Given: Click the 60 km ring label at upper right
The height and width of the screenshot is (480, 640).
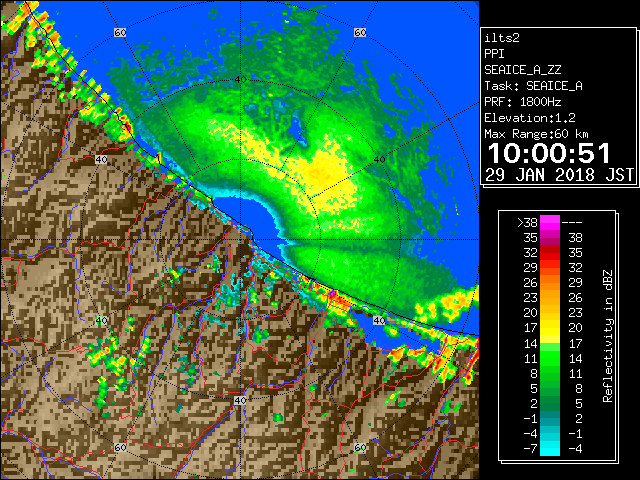Looking at the screenshot, I should (x=360, y=32).
